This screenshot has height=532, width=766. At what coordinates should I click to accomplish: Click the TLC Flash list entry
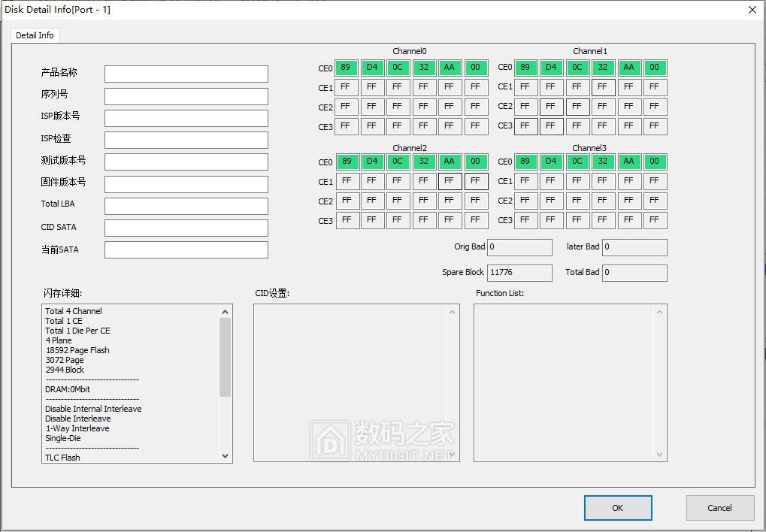[63, 457]
